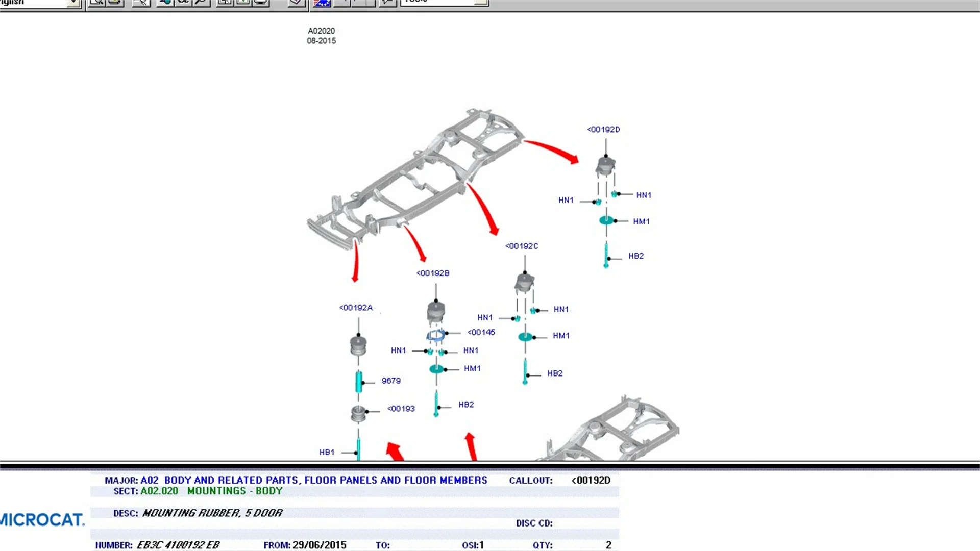
Task: Click the MOUNTINGS - BODY section title
Action: (235, 491)
